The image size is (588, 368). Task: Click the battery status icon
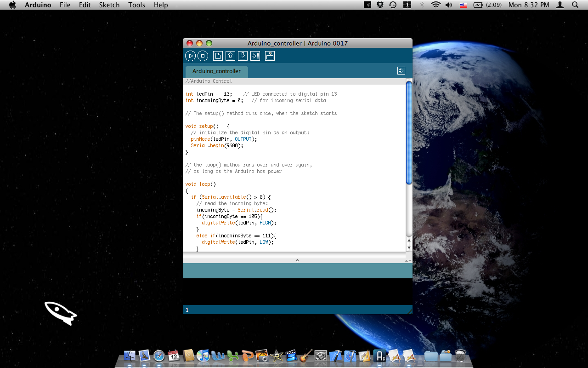coord(479,5)
